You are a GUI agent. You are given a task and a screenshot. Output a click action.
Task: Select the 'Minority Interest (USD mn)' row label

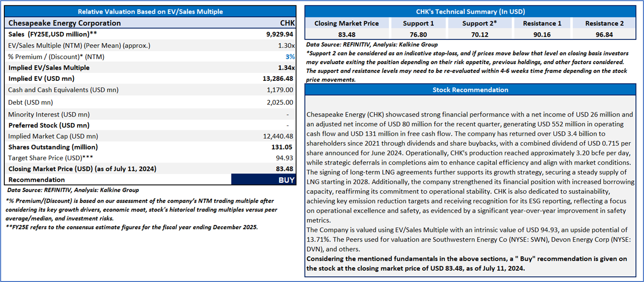point(49,114)
